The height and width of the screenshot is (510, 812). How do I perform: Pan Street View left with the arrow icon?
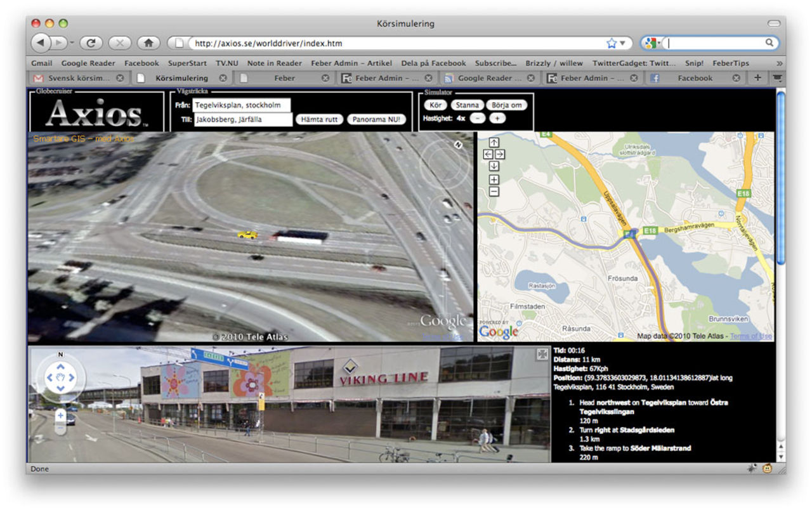click(50, 377)
